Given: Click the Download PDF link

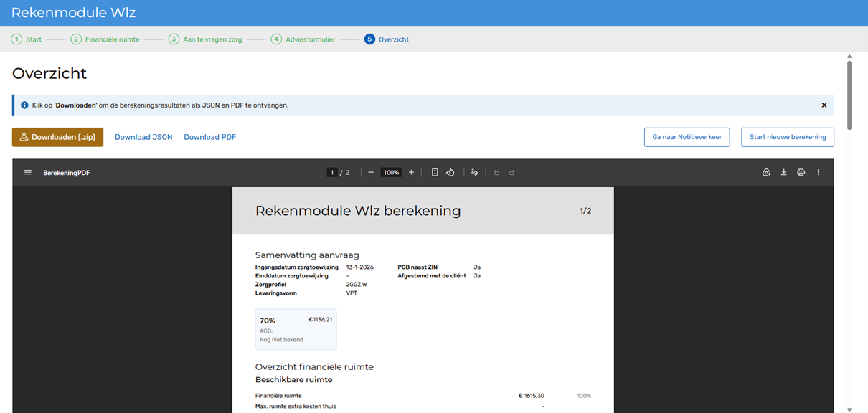Looking at the screenshot, I should (209, 137).
